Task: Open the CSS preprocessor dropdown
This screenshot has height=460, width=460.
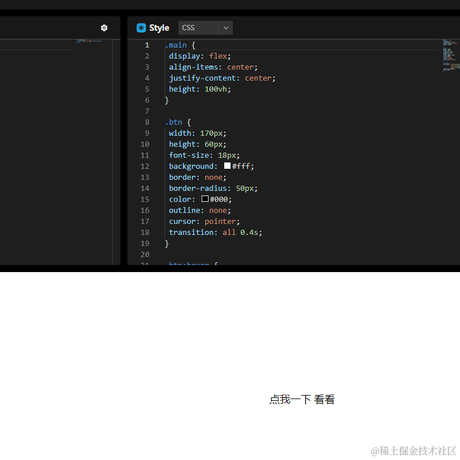Action: (205, 28)
